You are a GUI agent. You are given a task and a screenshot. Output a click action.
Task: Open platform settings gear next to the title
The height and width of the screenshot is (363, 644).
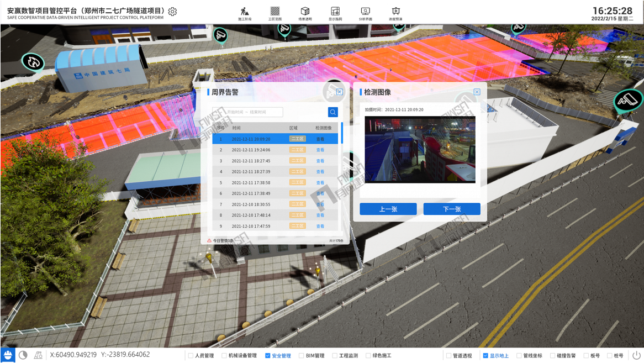click(172, 12)
